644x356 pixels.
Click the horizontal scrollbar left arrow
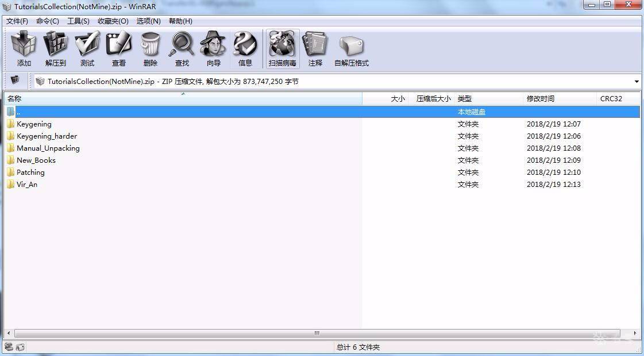tap(9, 333)
